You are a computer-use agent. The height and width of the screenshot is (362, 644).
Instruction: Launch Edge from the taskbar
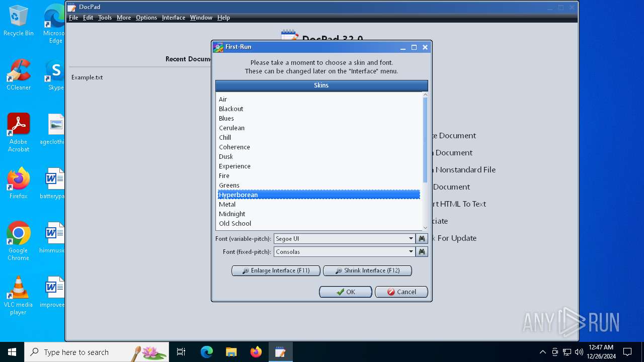click(x=207, y=352)
